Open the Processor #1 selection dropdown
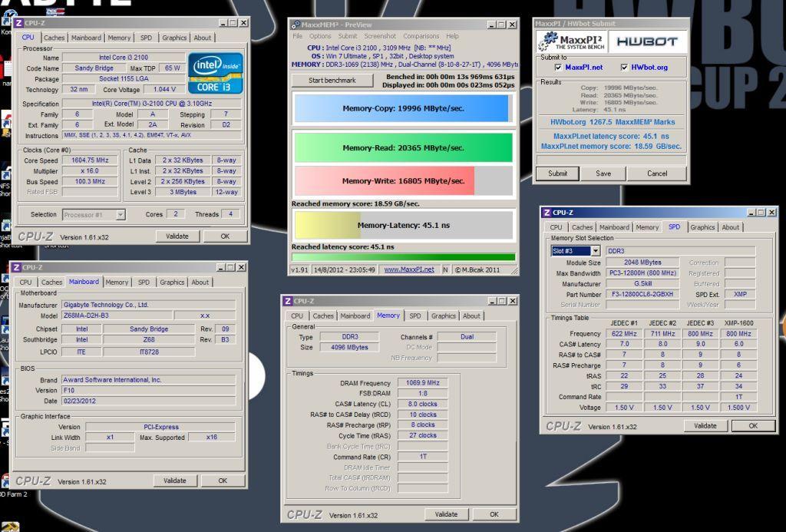 (121, 215)
